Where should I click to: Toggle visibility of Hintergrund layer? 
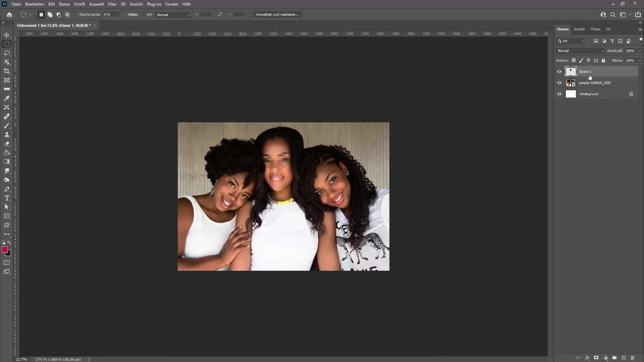tap(559, 93)
